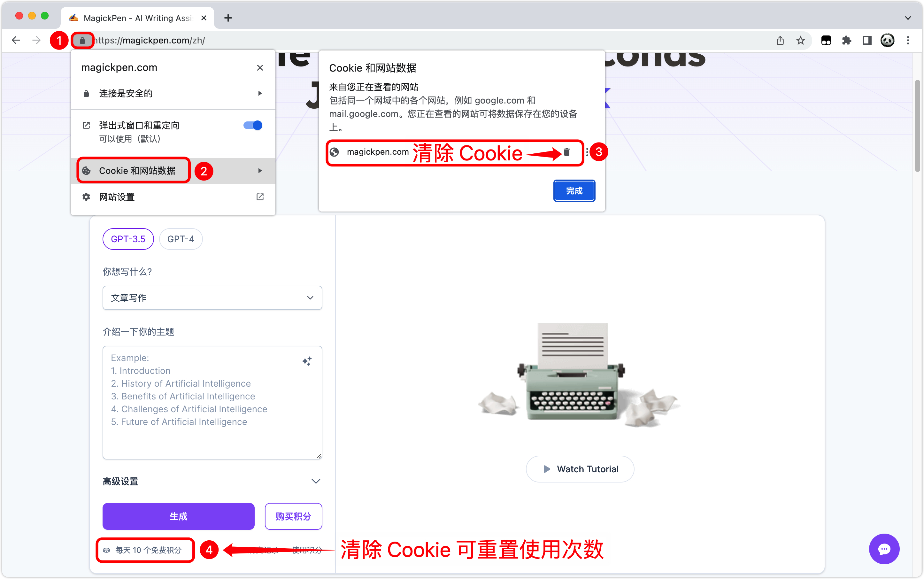Click the sparkle AI-suggest icon in the textarea

coord(307,361)
